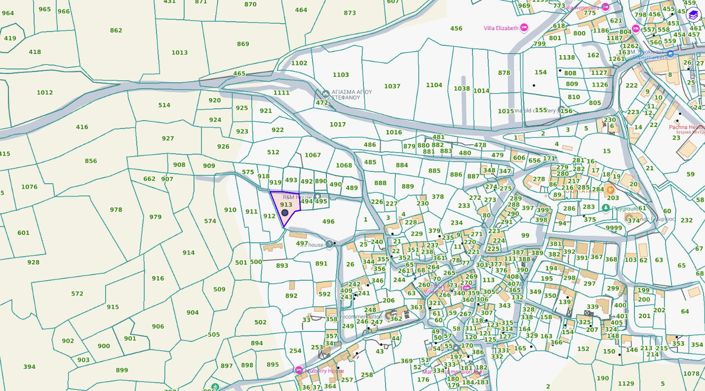Click the grey circle marker beside parcel 170
Image resolution: width=705 pixels, height=391 pixels.
[456, 348]
